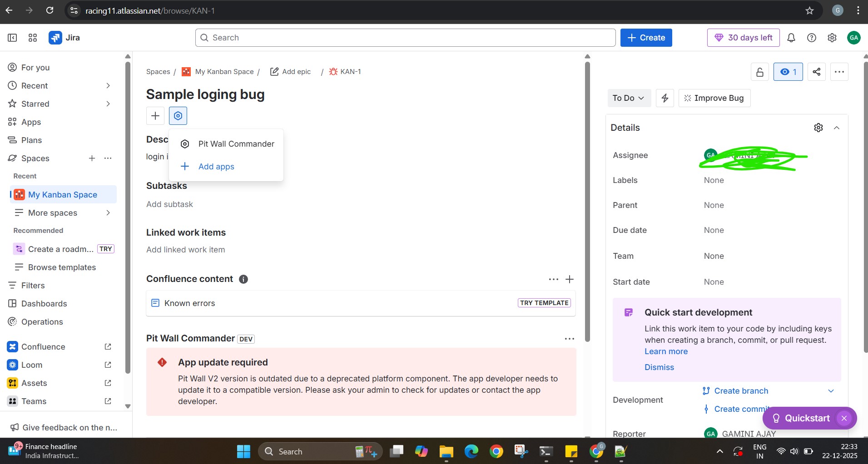Click the Learn more link
Screen dimensions: 868x464
coord(666,351)
